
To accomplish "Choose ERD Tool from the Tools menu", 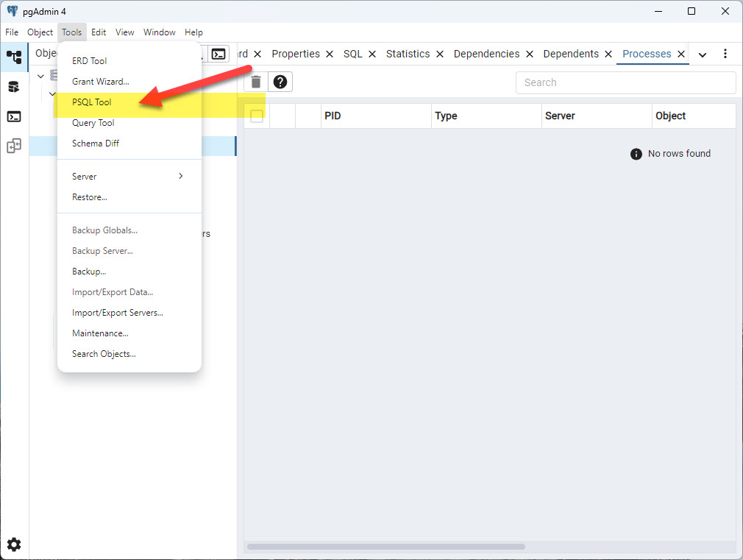I will pyautogui.click(x=129, y=60).
